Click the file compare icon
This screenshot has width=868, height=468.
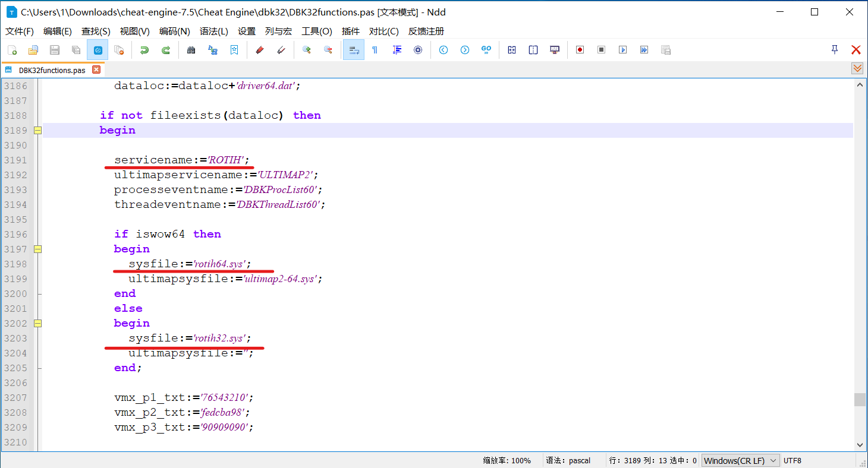point(512,50)
